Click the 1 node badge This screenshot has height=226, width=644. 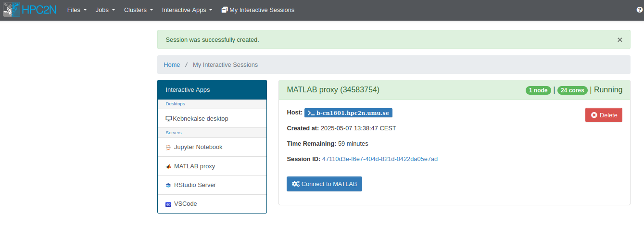tap(538, 90)
